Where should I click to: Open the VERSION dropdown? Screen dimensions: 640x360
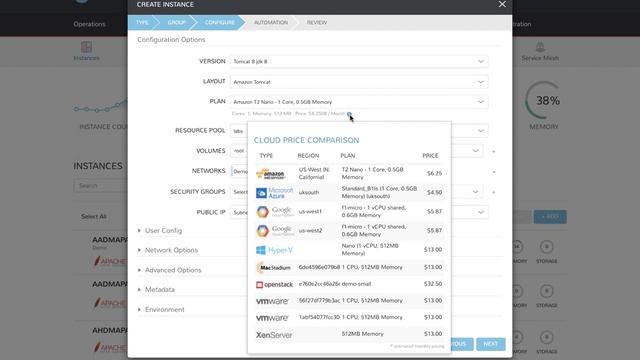pos(359,61)
